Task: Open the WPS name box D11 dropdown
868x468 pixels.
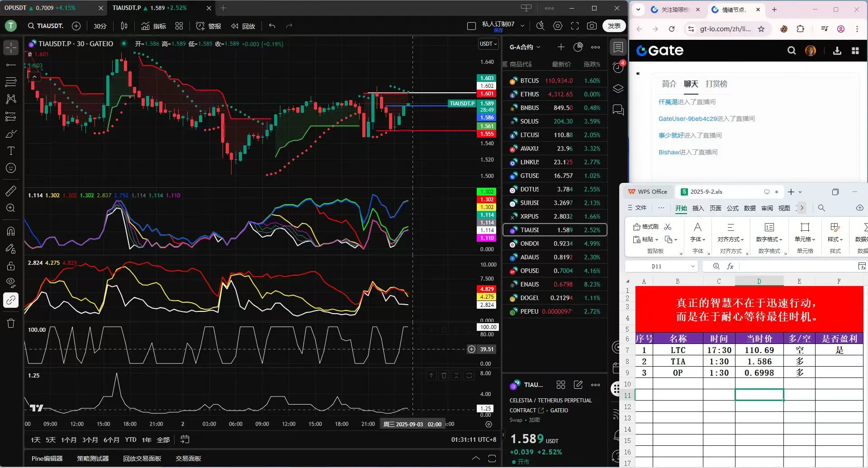Action: click(x=693, y=267)
